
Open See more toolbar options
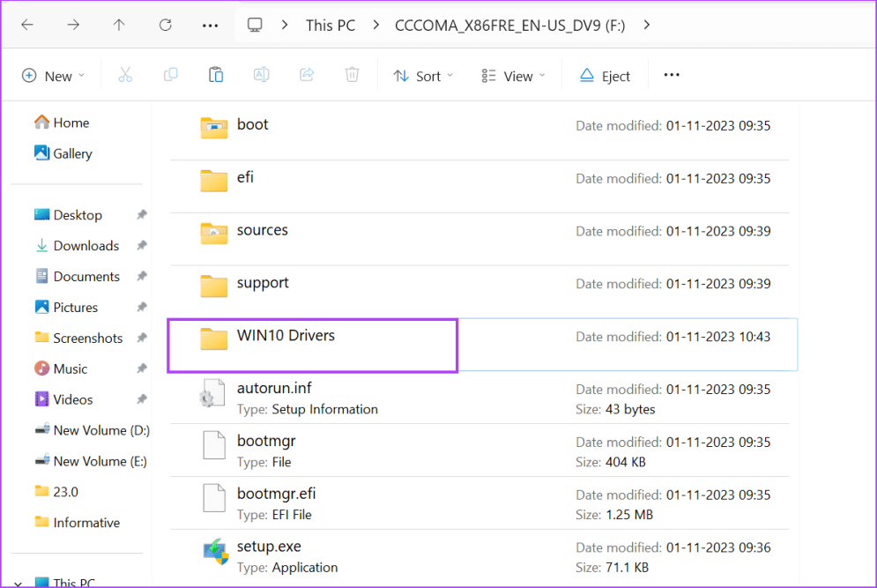[672, 76]
